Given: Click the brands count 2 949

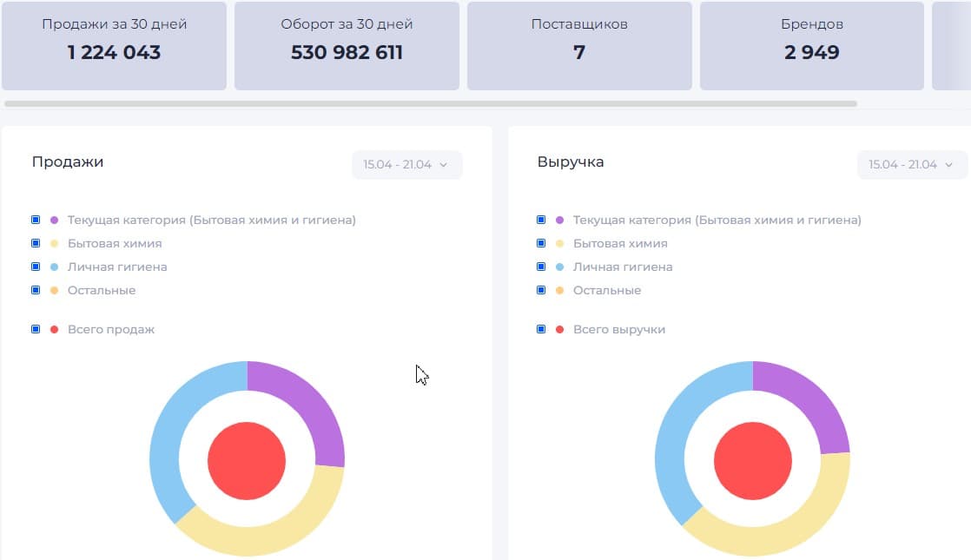Looking at the screenshot, I should [x=812, y=52].
